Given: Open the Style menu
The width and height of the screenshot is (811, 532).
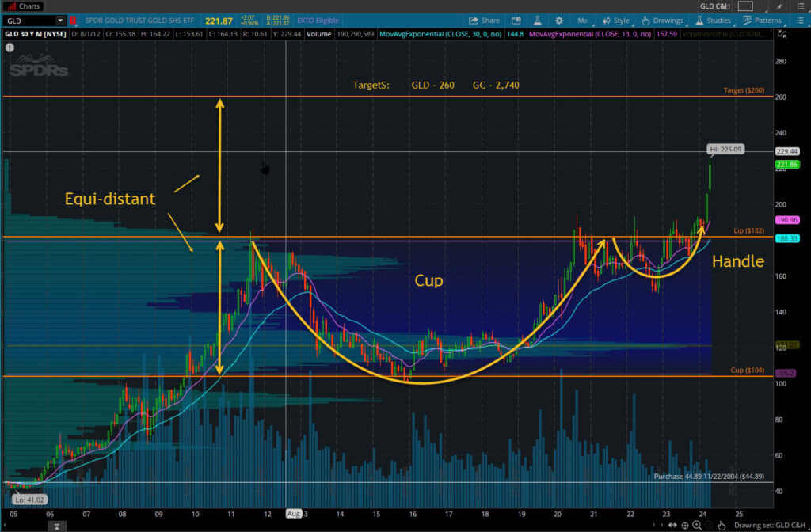Looking at the screenshot, I should 616,20.
